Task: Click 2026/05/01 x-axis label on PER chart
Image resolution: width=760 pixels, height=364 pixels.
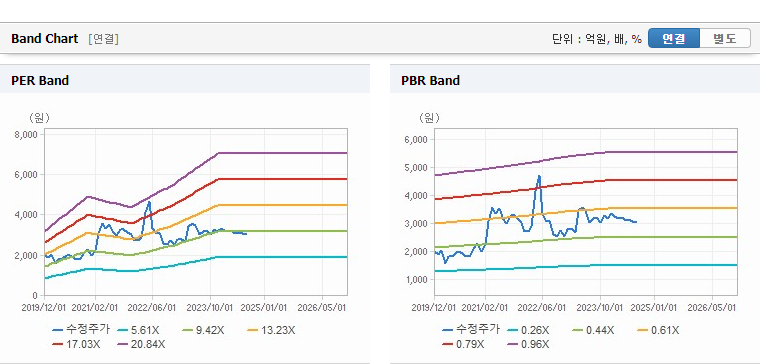Action: pos(321,308)
